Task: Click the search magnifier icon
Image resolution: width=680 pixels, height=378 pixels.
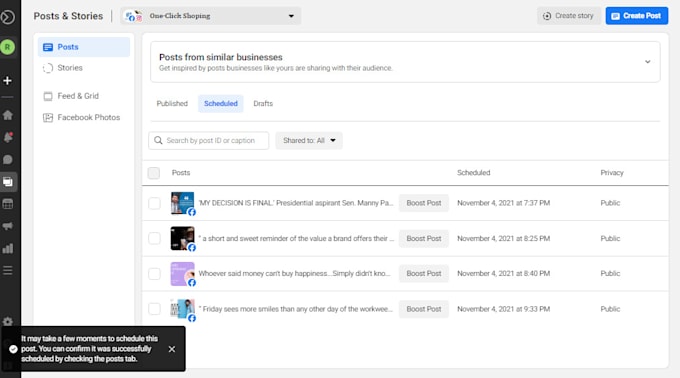Action: pyautogui.click(x=158, y=140)
